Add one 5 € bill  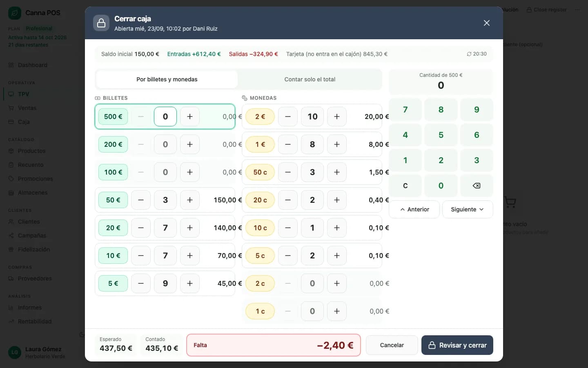point(190,283)
